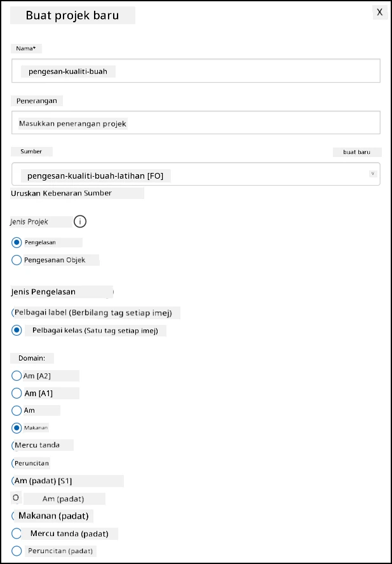This screenshot has width=392, height=564.
Task: Click the buat baru resource link
Action: tap(357, 152)
